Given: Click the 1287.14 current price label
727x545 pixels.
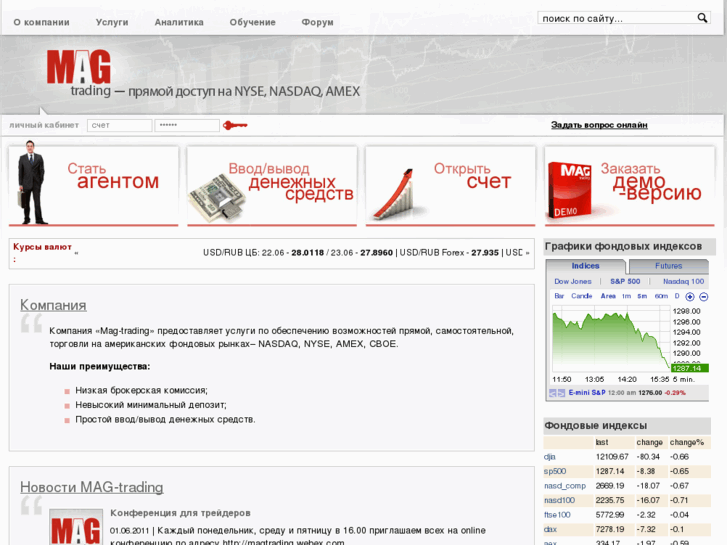Looking at the screenshot, I should click(689, 368).
